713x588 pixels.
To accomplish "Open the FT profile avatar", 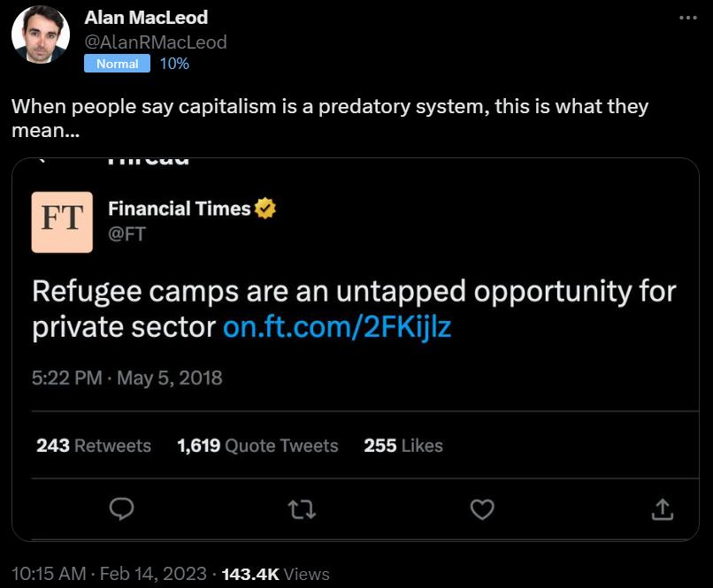I will click(x=64, y=221).
